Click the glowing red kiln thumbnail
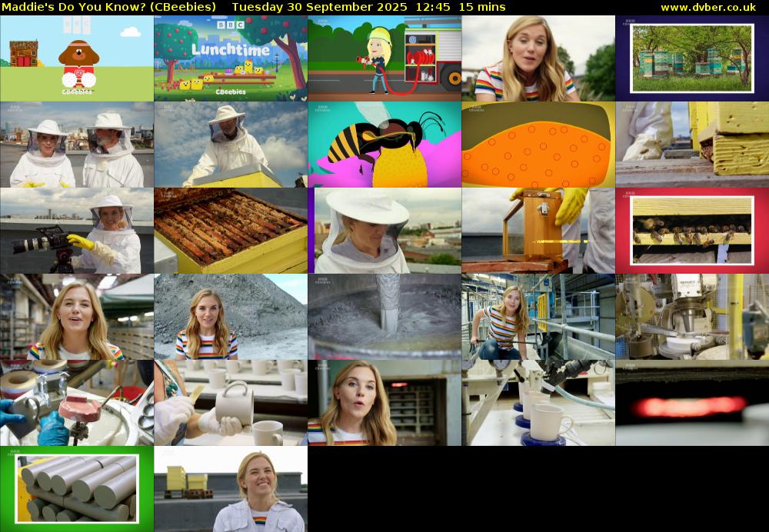 (692, 403)
